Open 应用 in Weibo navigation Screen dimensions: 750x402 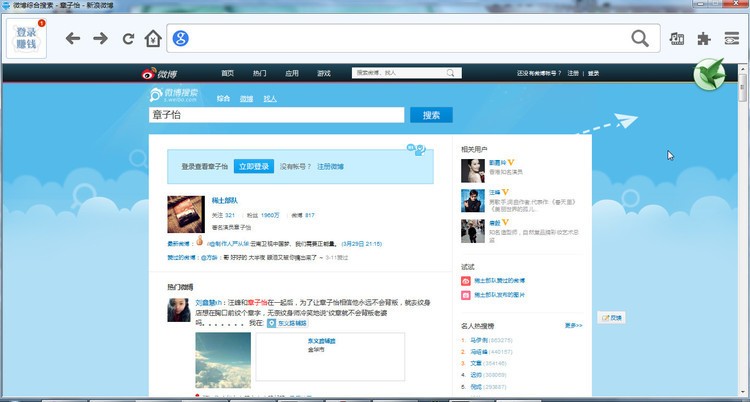pyautogui.click(x=292, y=73)
